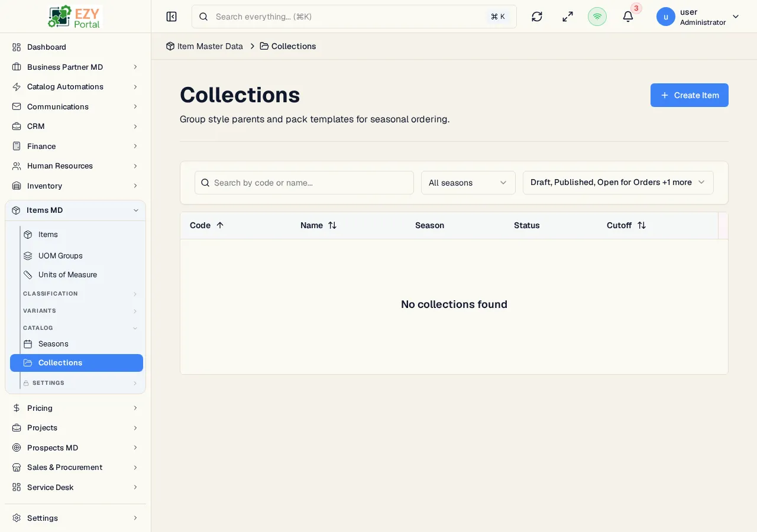Click the UOM Groups layers icon

point(28,256)
